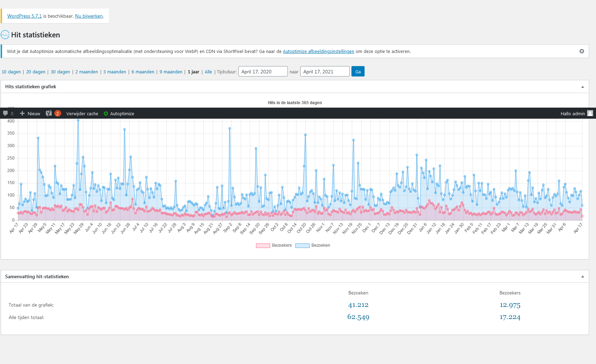Click the Nieuw plus icon
This screenshot has width=596, height=364.
pyautogui.click(x=22, y=113)
